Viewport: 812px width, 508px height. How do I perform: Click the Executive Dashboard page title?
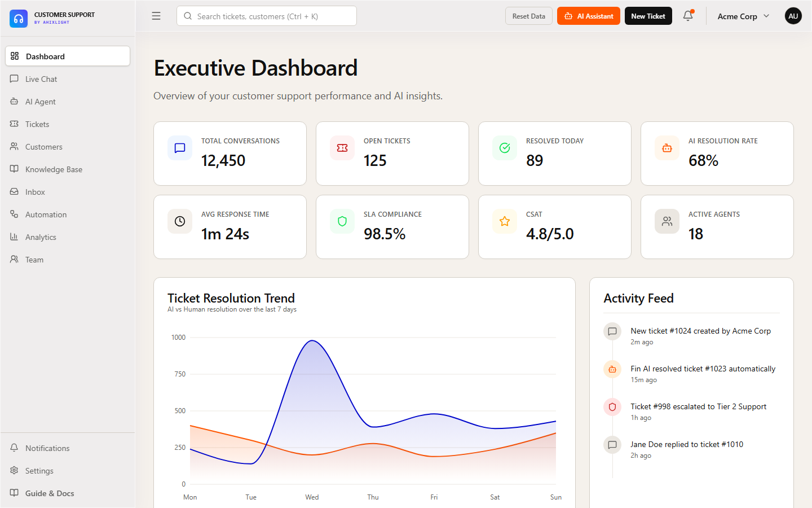[255, 68]
